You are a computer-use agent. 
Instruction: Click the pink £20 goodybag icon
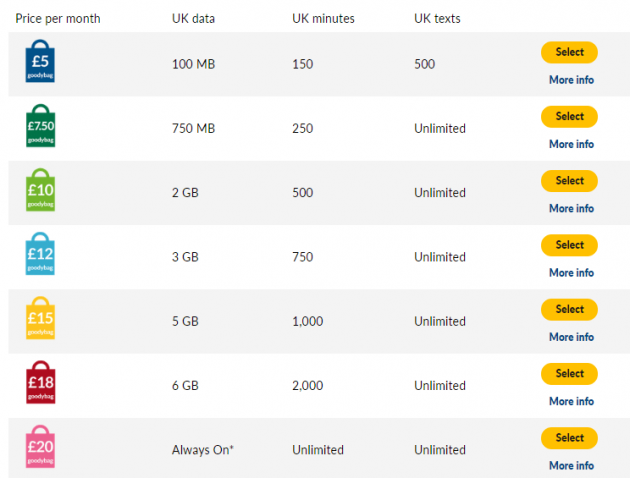41,448
